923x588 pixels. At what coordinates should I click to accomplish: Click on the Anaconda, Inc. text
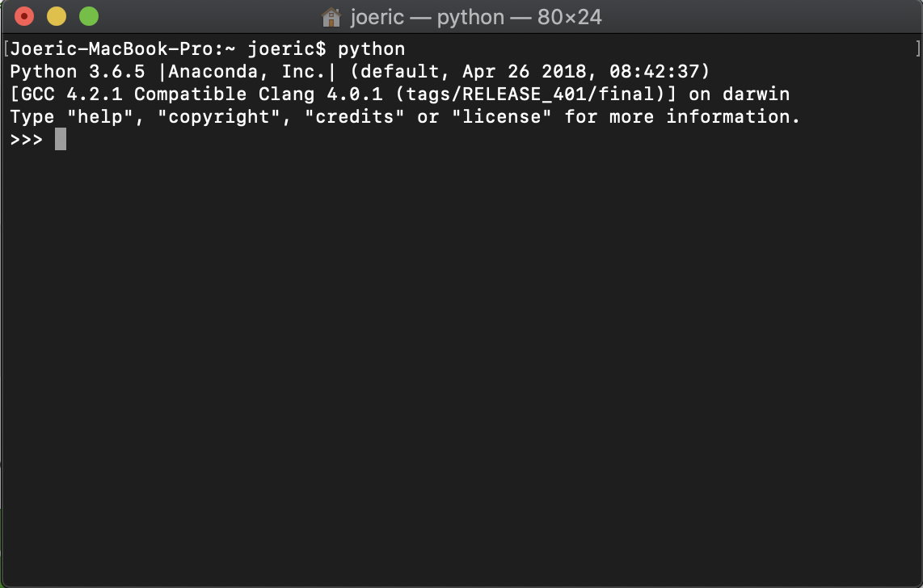point(247,72)
